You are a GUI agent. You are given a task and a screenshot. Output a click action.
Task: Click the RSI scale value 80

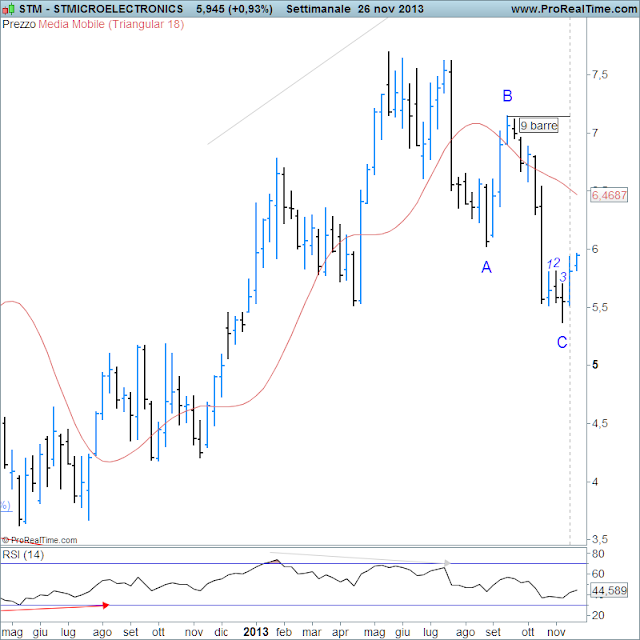pos(598,554)
